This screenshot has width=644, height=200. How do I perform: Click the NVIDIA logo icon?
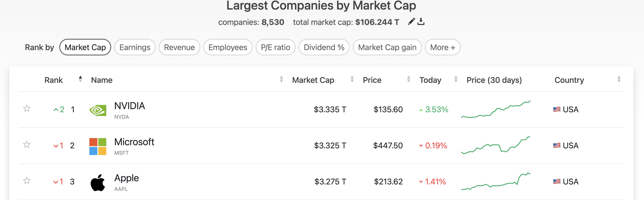tap(98, 110)
